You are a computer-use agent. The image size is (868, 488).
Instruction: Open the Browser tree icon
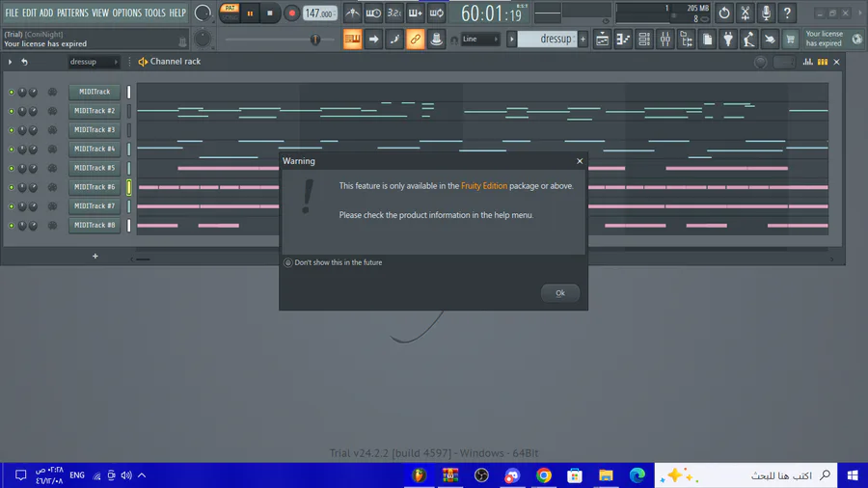687,40
